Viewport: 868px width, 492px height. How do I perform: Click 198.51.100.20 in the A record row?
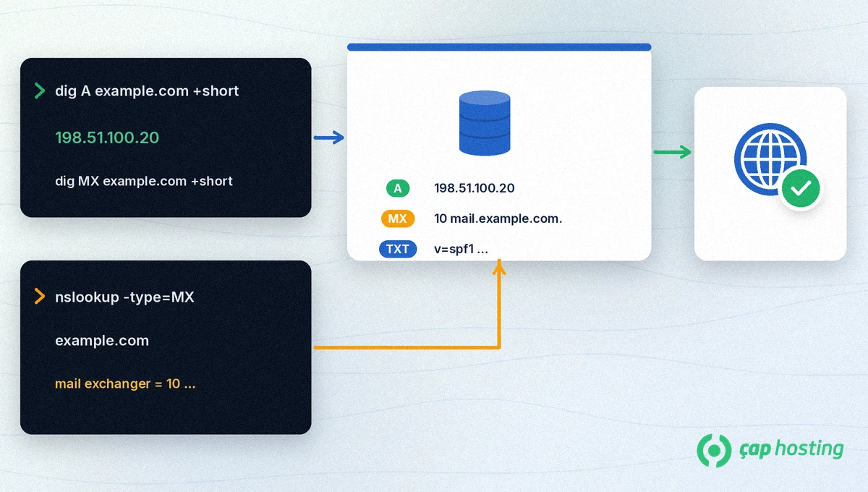pos(475,188)
